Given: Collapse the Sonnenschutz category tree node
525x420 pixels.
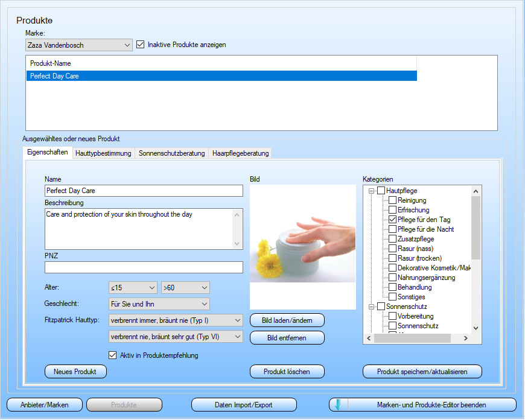Looking at the screenshot, I should pos(371,307).
